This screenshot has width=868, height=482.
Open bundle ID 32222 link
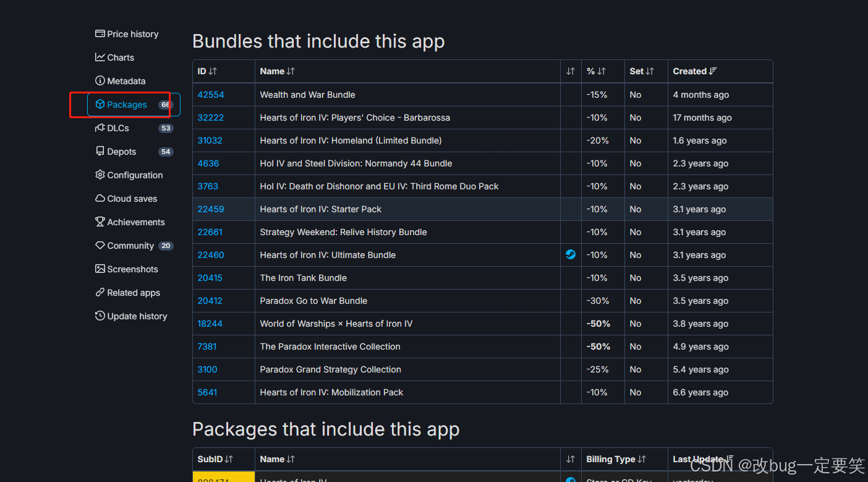point(211,118)
